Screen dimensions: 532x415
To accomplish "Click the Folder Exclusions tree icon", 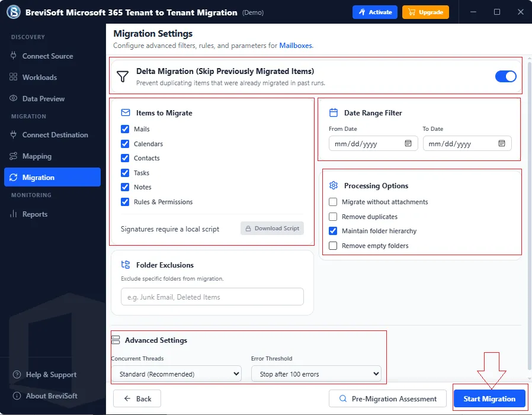I will [126, 265].
